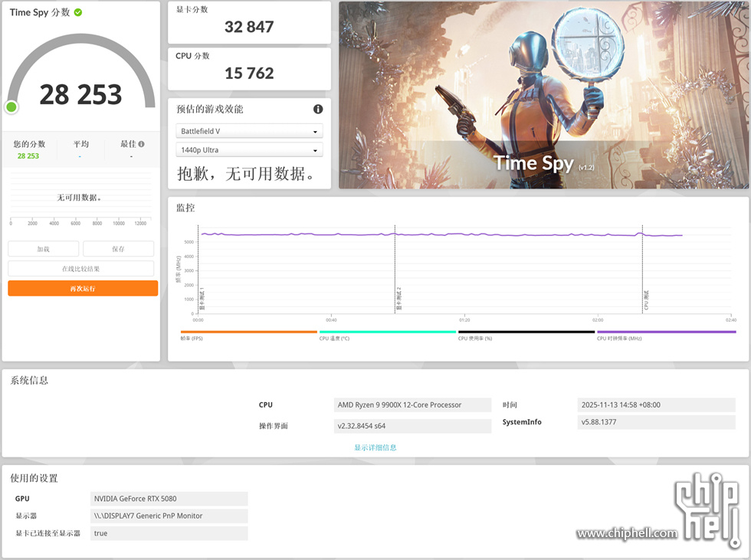The image size is (751, 560).
Task: Click the green knob on the score gauge
Action: pos(11,107)
